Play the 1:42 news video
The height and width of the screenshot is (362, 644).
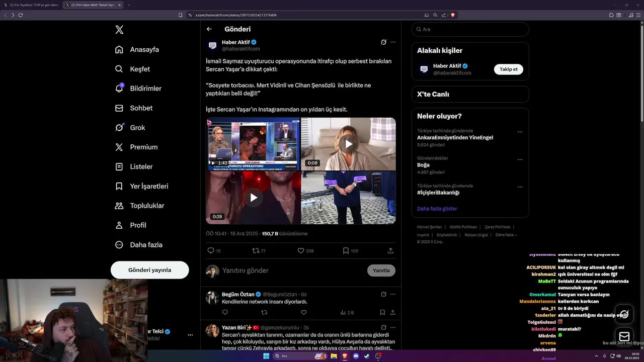[x=253, y=144]
